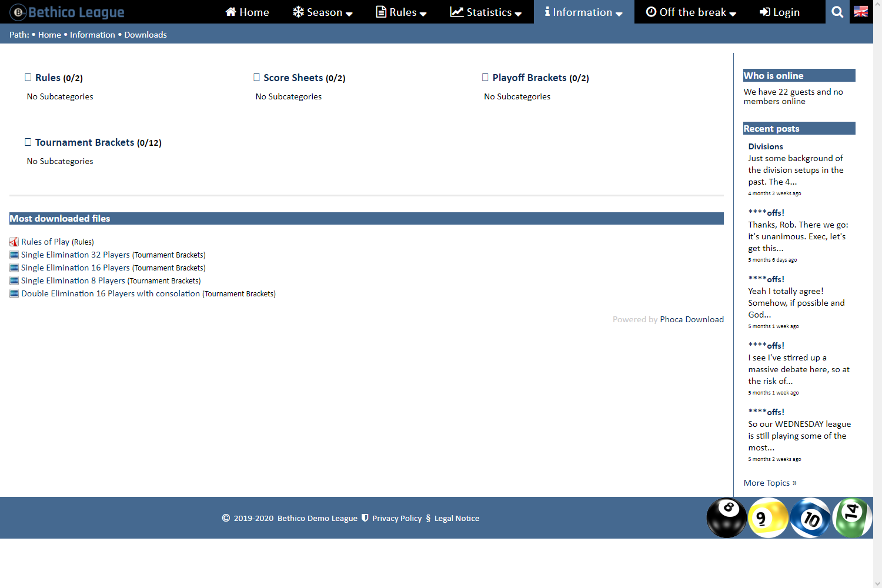The image size is (882, 588).
Task: Open the Divisions recent post
Action: click(766, 146)
